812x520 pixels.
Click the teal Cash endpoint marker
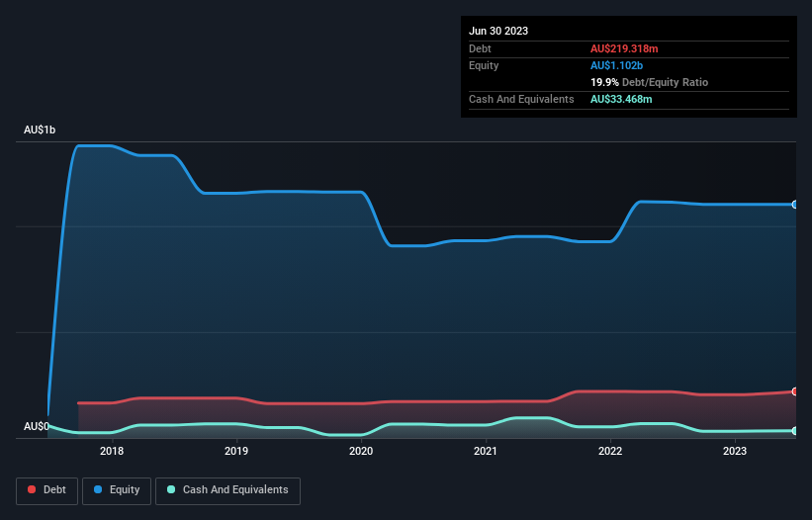point(795,431)
